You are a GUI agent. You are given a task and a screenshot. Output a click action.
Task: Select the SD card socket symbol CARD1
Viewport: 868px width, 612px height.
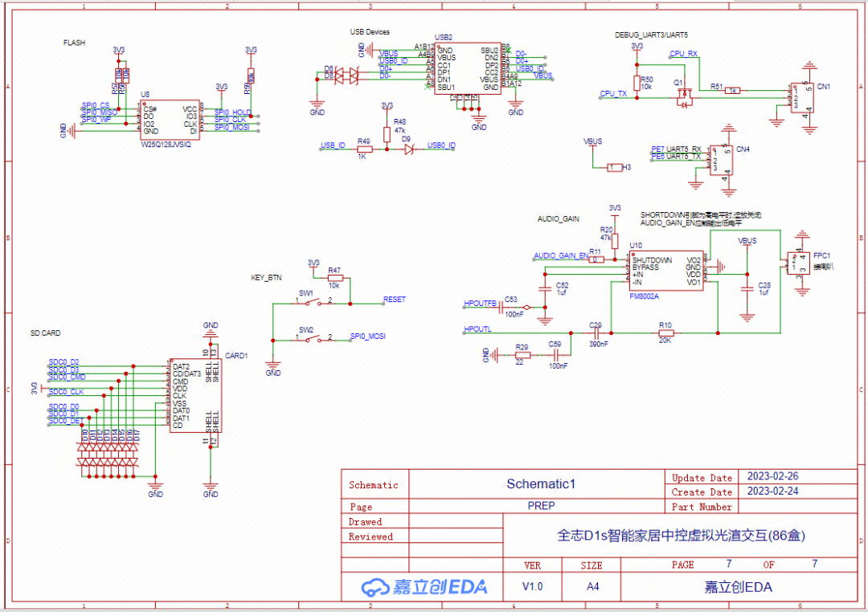195,394
